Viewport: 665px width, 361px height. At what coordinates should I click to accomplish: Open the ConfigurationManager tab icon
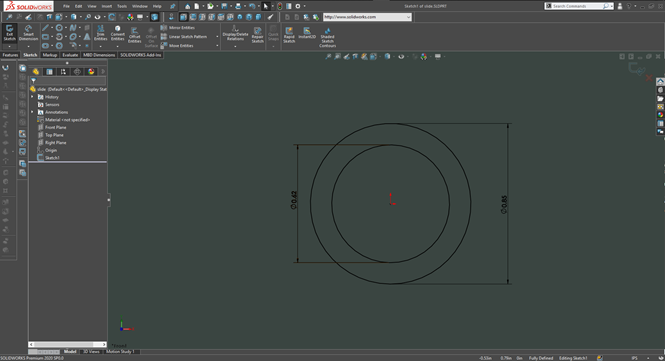point(63,72)
